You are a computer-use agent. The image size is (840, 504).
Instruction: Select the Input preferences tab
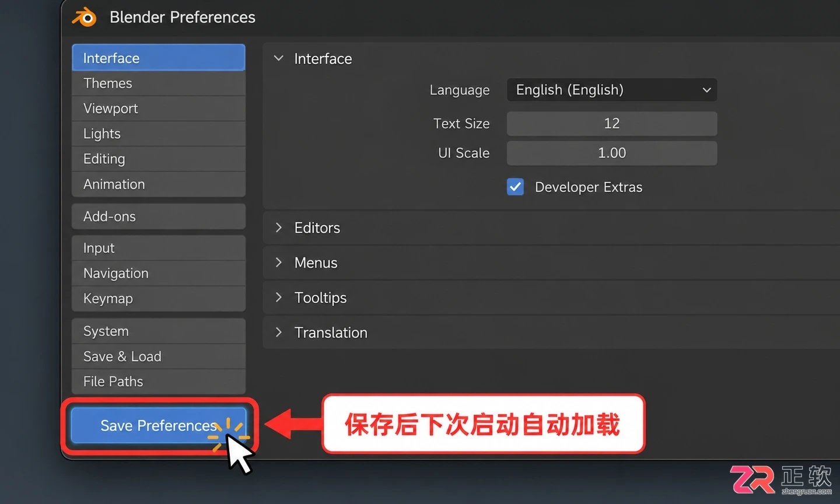point(159,248)
